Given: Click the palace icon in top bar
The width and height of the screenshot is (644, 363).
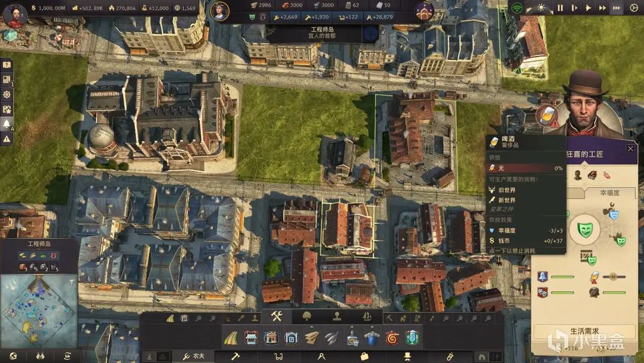Looking at the screenshot, I should point(423,11).
